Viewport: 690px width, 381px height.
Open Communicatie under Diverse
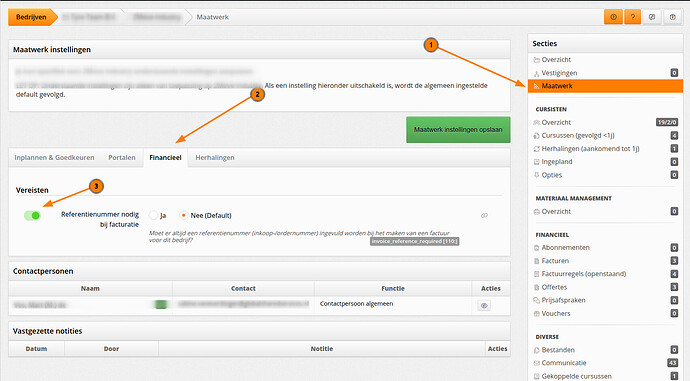[564, 363]
